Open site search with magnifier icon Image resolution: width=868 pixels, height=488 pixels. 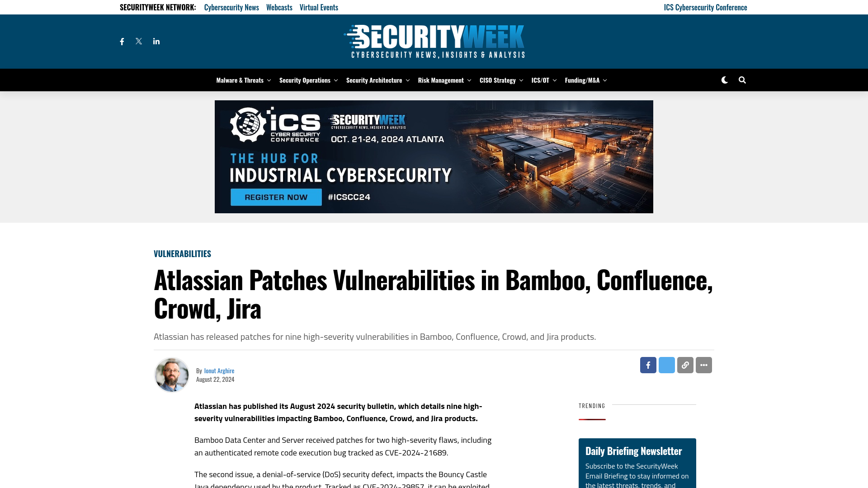(741, 80)
